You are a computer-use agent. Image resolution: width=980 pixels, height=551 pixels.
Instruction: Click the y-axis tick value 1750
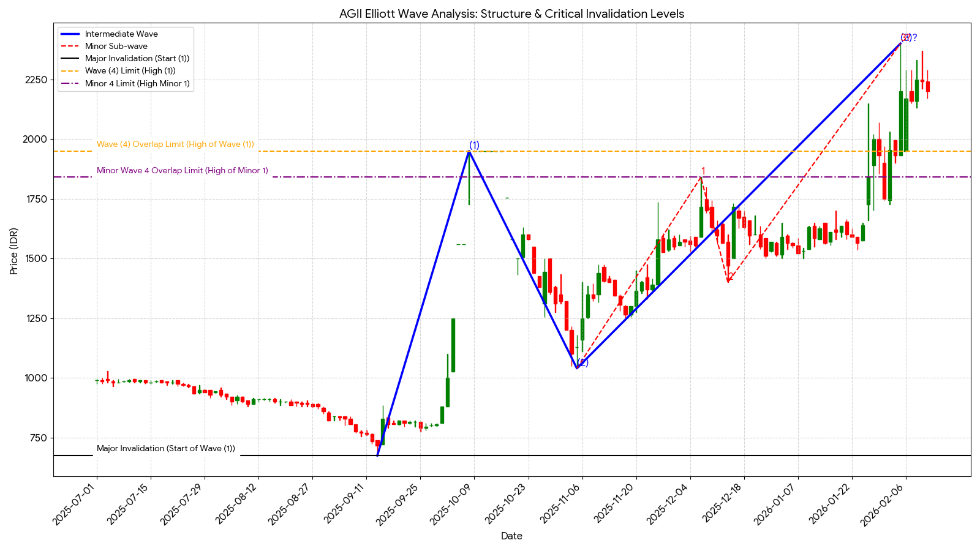36,199
